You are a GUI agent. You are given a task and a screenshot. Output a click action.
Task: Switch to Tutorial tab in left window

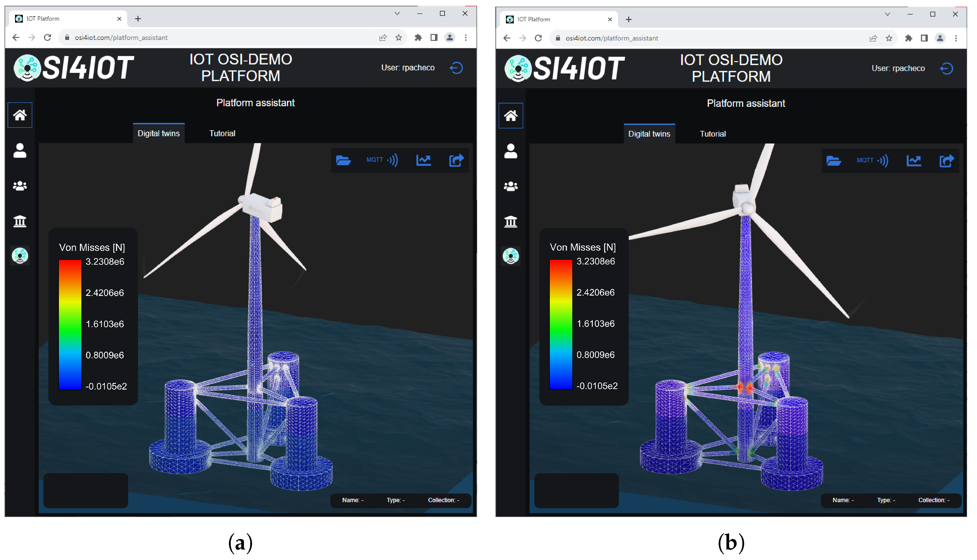(x=222, y=134)
